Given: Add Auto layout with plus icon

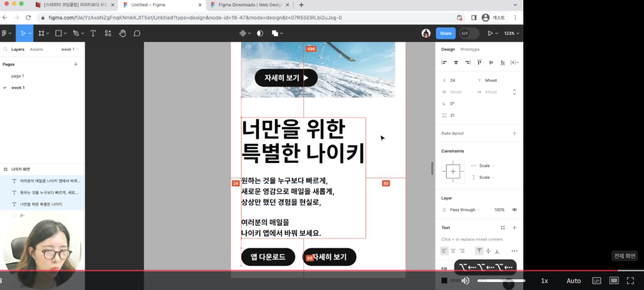Looking at the screenshot, I should [515, 133].
